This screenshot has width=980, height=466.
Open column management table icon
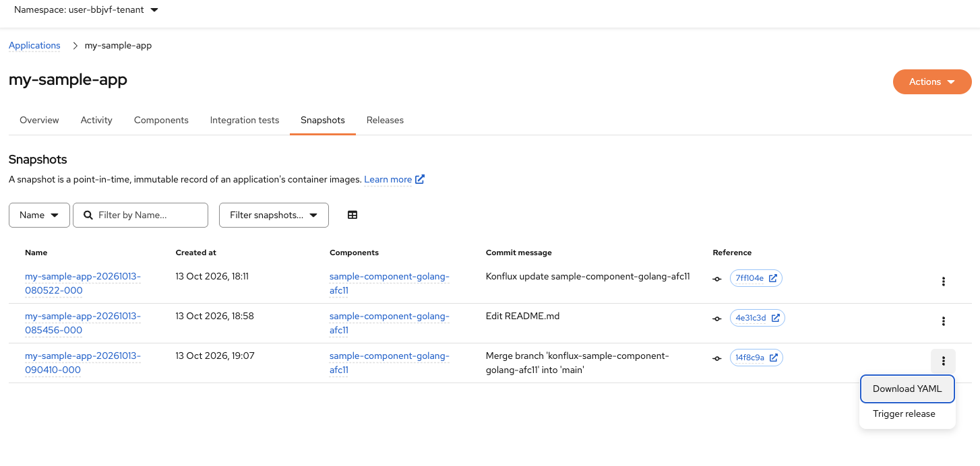[x=353, y=215]
